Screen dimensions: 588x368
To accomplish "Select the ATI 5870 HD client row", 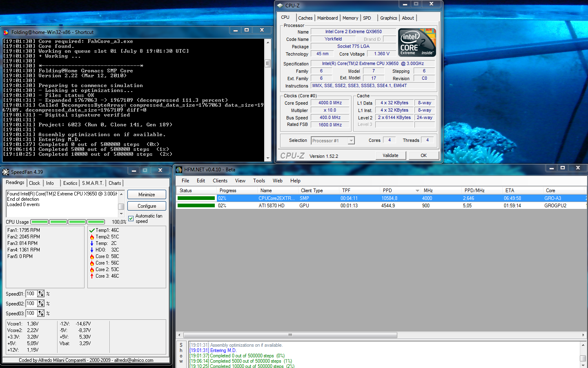I will 271,206.
